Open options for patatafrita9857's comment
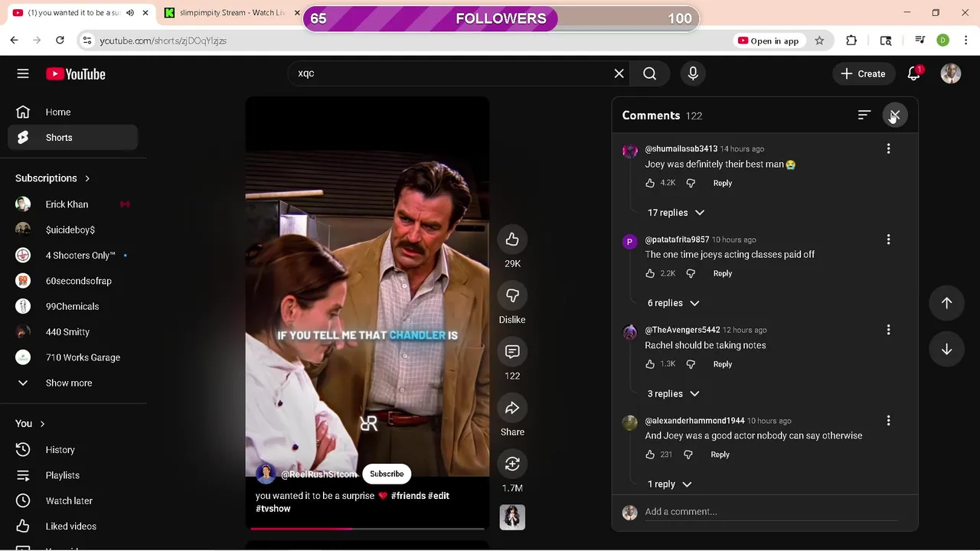This screenshot has width=980, height=551. 888,240
